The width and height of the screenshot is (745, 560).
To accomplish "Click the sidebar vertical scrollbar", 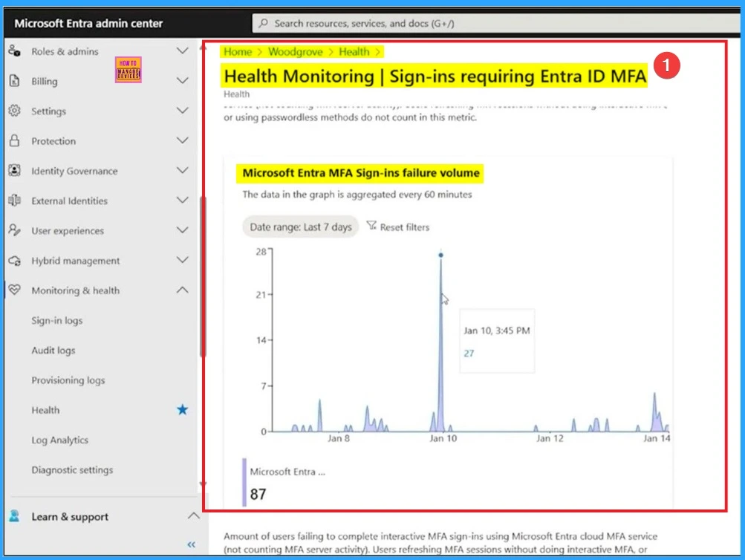I will pyautogui.click(x=203, y=277).
